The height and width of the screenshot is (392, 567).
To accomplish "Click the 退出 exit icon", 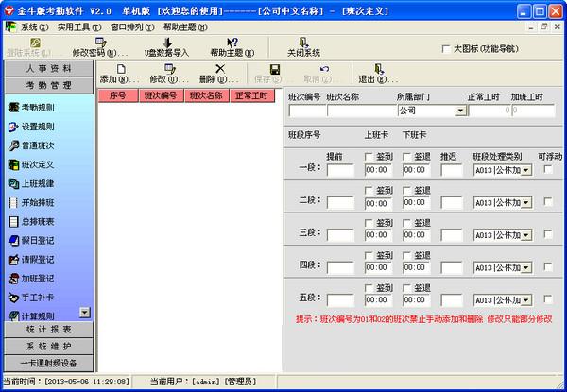I will pyautogui.click(x=379, y=69).
